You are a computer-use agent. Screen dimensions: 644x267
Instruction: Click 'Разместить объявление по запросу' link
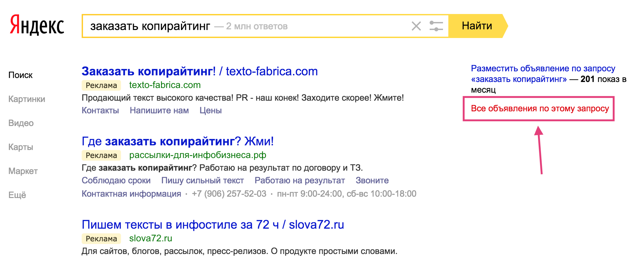tap(543, 69)
